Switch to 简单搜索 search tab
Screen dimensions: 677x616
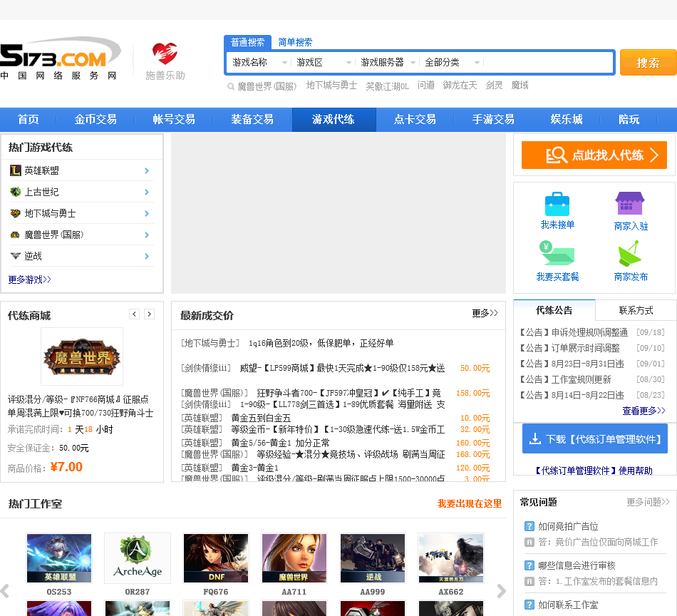[295, 42]
